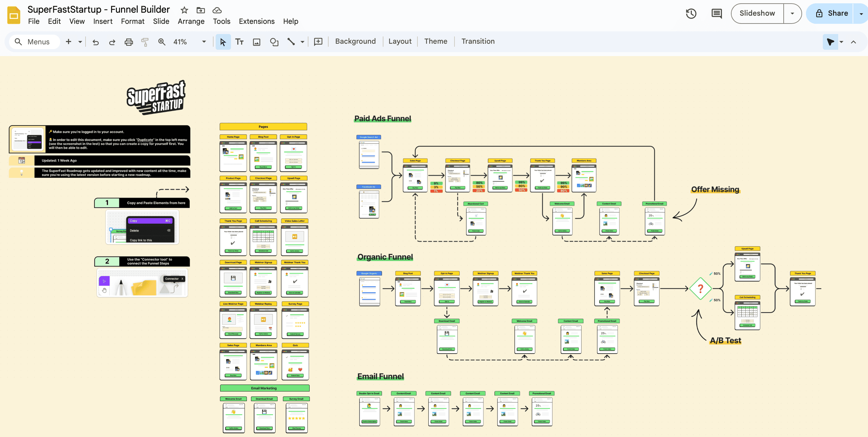This screenshot has width=868, height=437.
Task: Click the Undo arrow
Action: (x=96, y=42)
